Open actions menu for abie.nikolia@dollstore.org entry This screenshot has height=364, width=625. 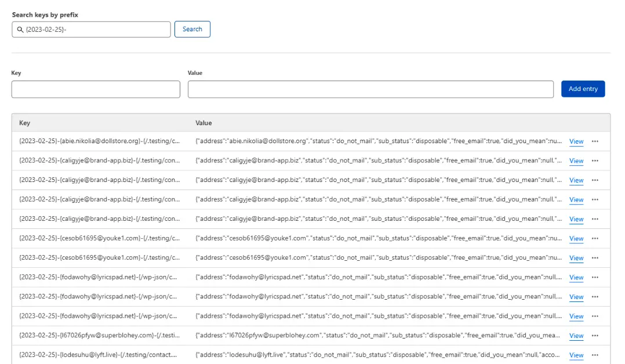(x=595, y=141)
